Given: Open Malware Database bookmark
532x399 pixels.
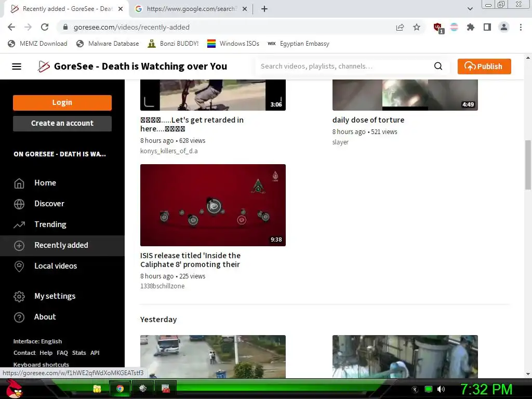Looking at the screenshot, I should pos(108,44).
